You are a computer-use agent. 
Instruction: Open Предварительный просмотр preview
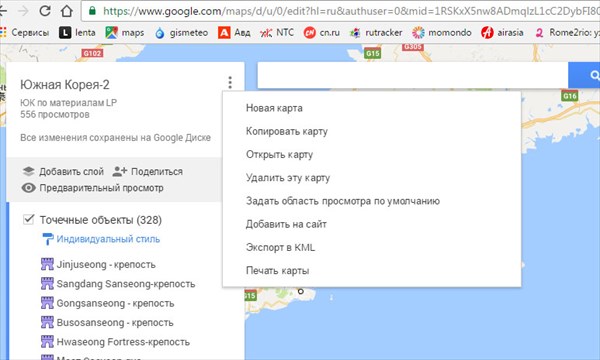(93, 188)
